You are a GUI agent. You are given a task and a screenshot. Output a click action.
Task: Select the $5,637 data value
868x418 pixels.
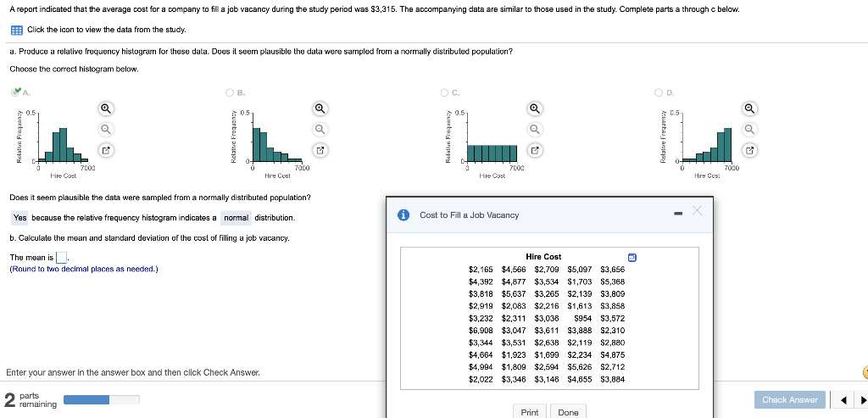click(x=514, y=294)
